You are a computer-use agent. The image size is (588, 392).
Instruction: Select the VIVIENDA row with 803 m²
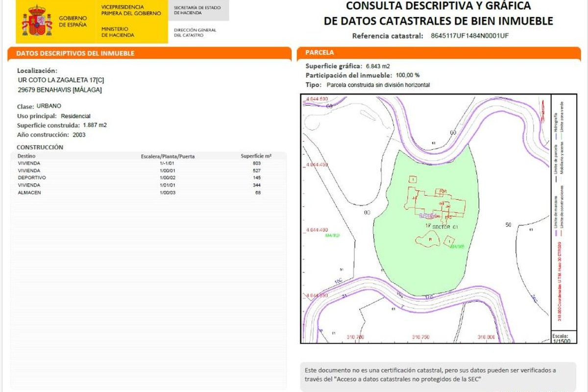[x=142, y=163]
